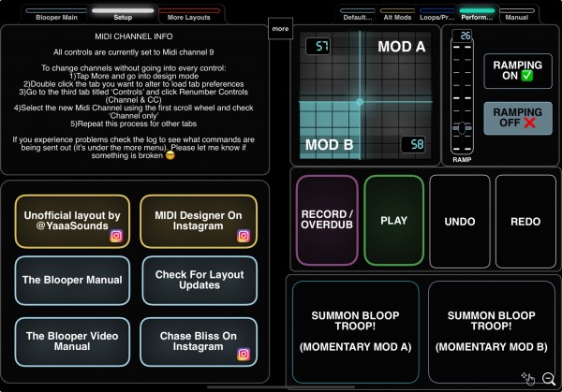Click the MOD A value display 57
Viewport: 562px width, 392px height.
pos(318,46)
